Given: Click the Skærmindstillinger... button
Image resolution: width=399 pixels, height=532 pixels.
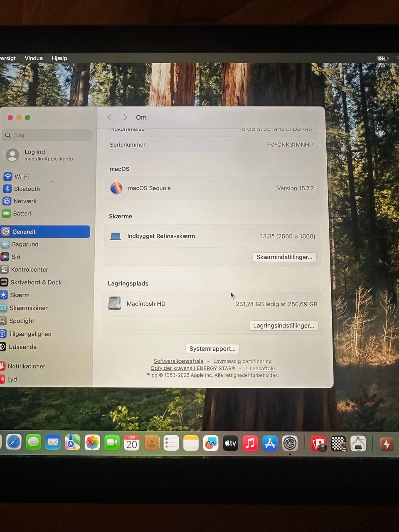Looking at the screenshot, I should click(284, 257).
